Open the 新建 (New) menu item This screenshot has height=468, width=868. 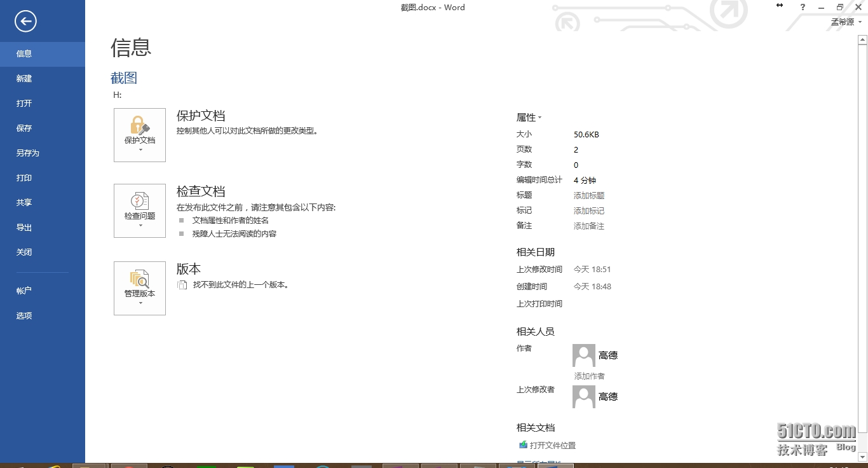point(24,79)
